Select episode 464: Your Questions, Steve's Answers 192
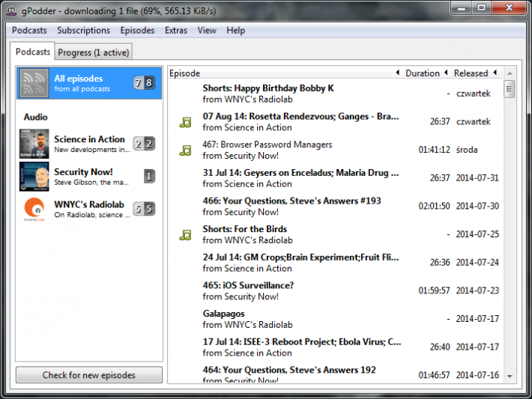The height and width of the screenshot is (399, 532). coord(335,373)
